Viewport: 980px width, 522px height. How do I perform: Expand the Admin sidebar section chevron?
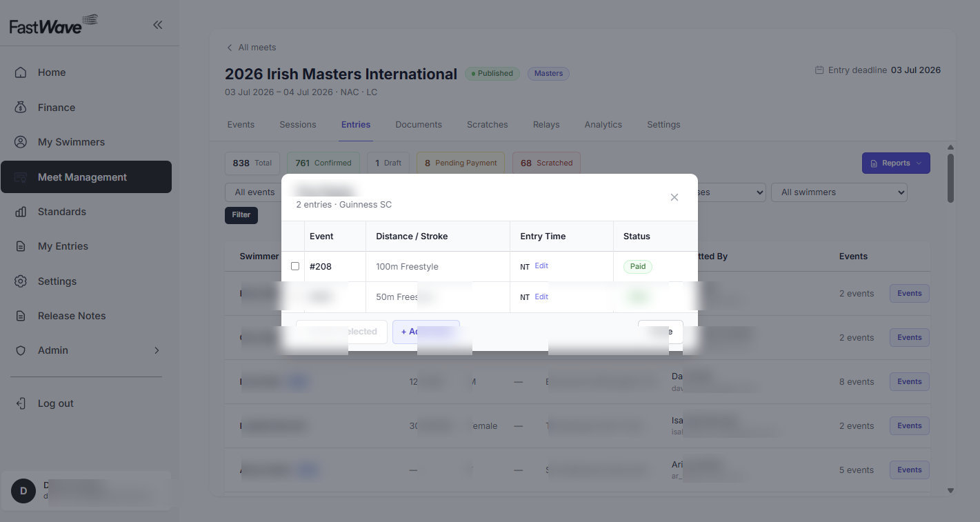157,350
